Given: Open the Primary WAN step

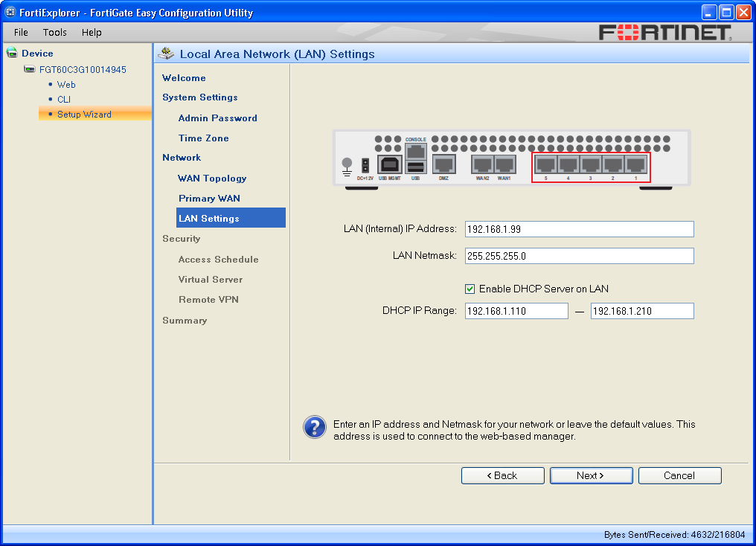Looking at the screenshot, I should pos(209,199).
